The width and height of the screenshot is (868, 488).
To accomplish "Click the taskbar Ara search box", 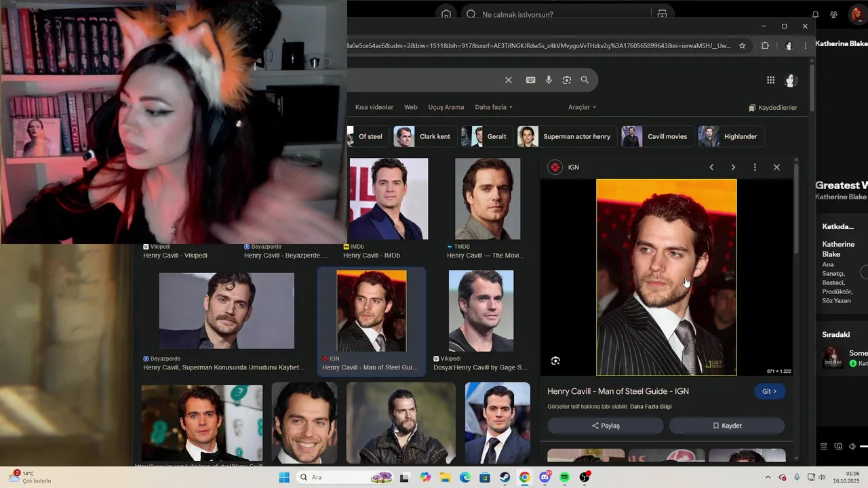I will point(346,477).
